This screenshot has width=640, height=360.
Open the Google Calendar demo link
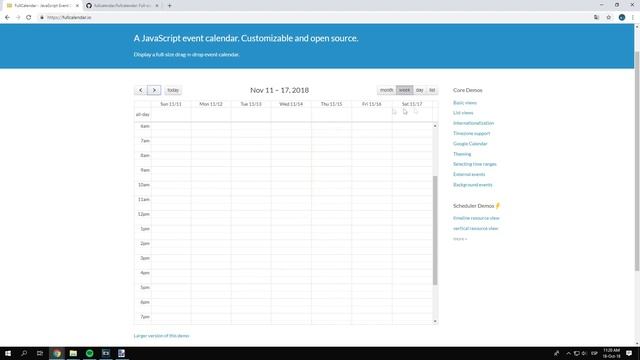470,144
